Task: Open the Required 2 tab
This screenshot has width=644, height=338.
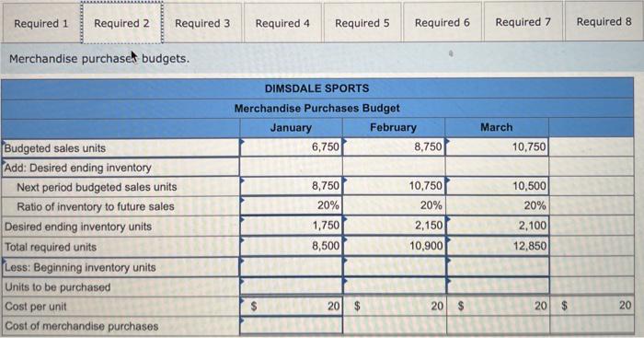Action: pyautogui.click(x=122, y=23)
